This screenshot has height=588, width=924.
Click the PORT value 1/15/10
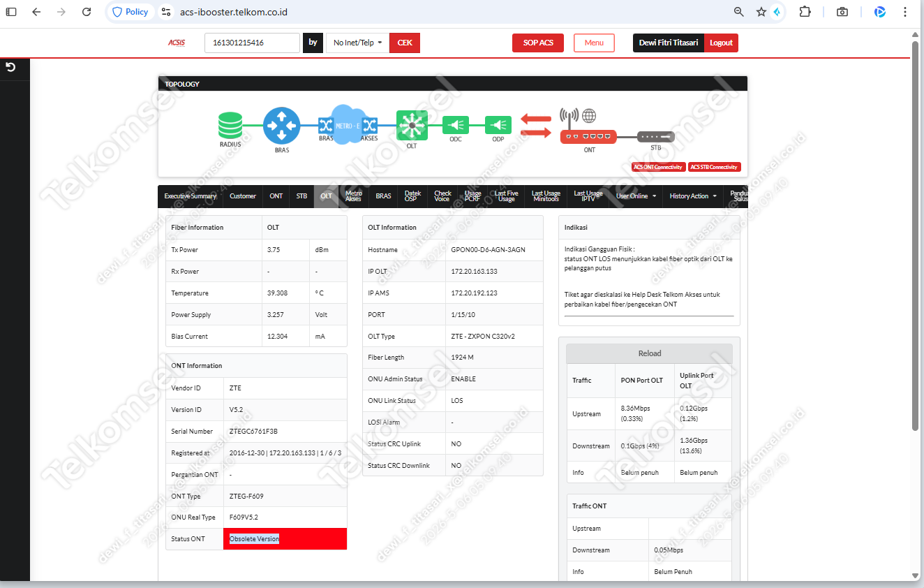point(463,315)
